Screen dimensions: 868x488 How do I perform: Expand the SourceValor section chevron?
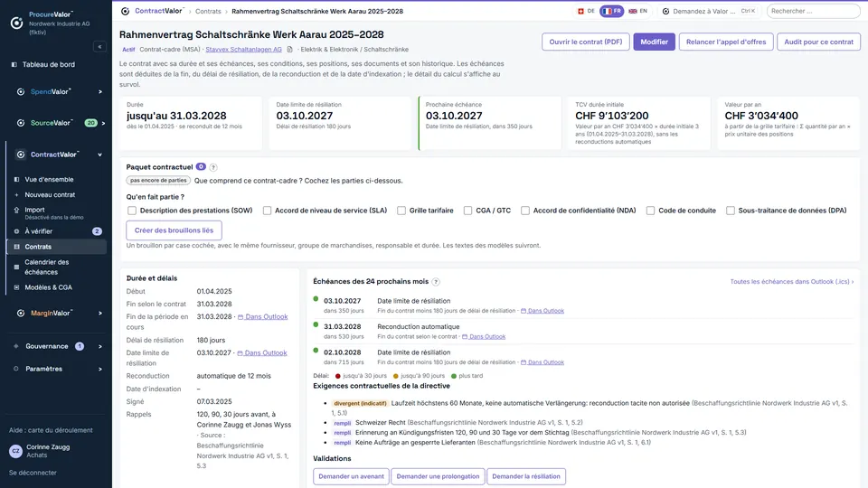point(103,123)
